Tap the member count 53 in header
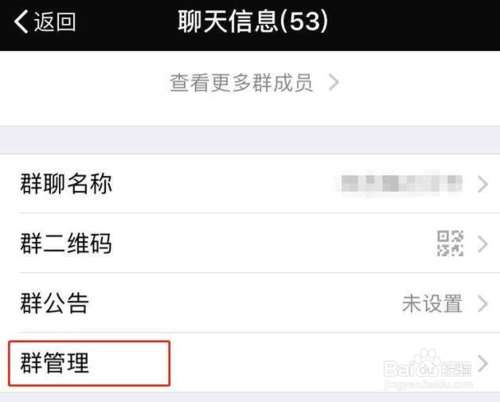Screen dimensions: 500x402 coord(303,22)
